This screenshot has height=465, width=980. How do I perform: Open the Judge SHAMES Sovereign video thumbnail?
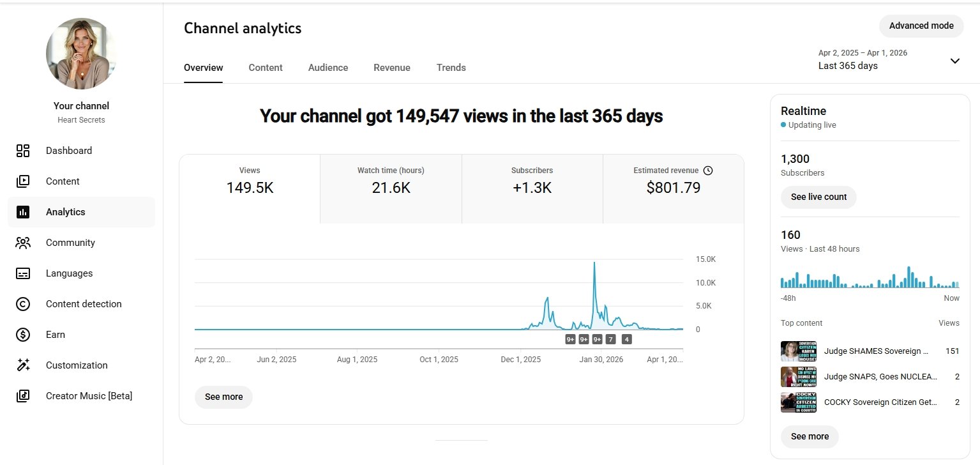[798, 351]
